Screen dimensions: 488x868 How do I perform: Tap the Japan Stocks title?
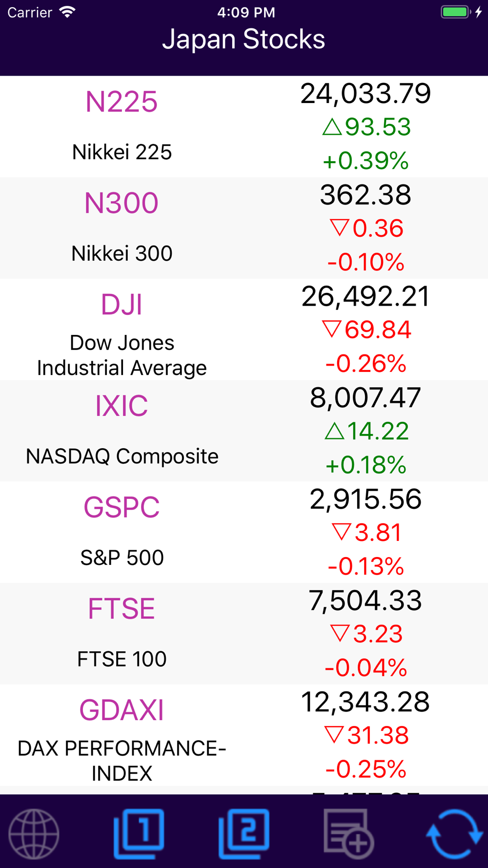(244, 39)
